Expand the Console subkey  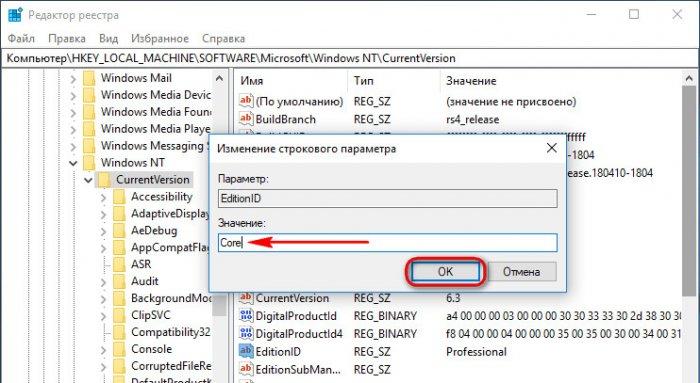click(103, 350)
